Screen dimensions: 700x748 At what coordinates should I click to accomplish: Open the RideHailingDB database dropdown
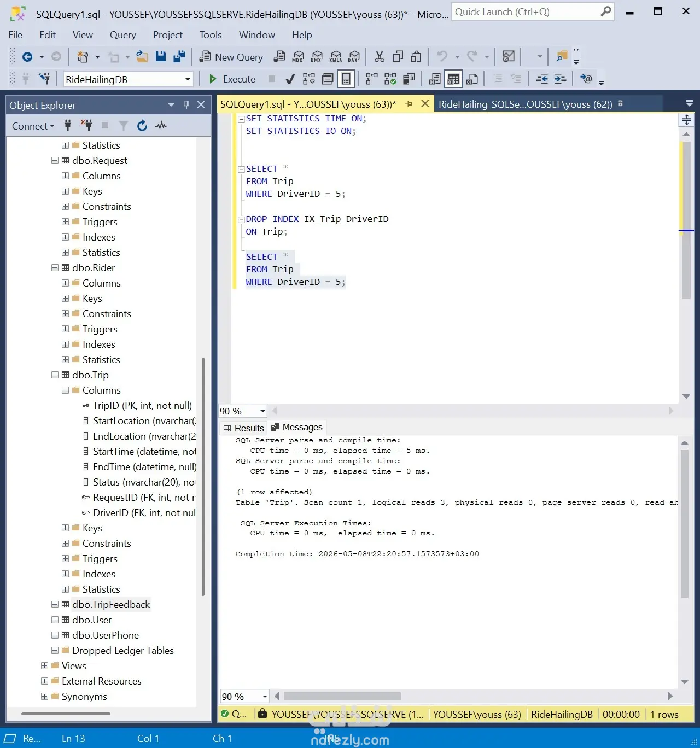[188, 79]
